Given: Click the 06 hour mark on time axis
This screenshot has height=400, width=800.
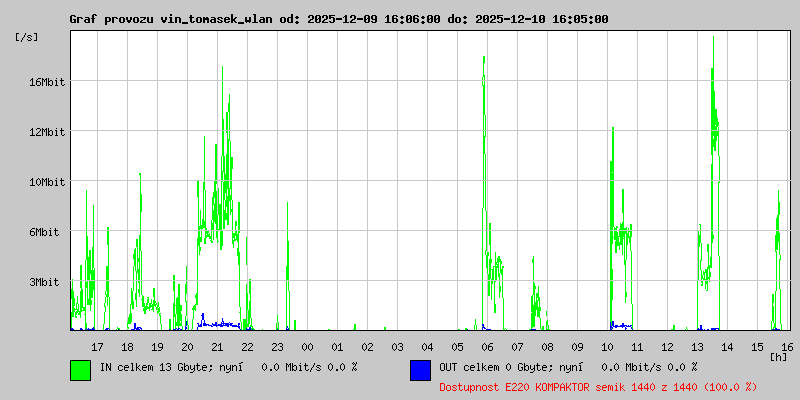Looking at the screenshot, I should coord(487,347).
